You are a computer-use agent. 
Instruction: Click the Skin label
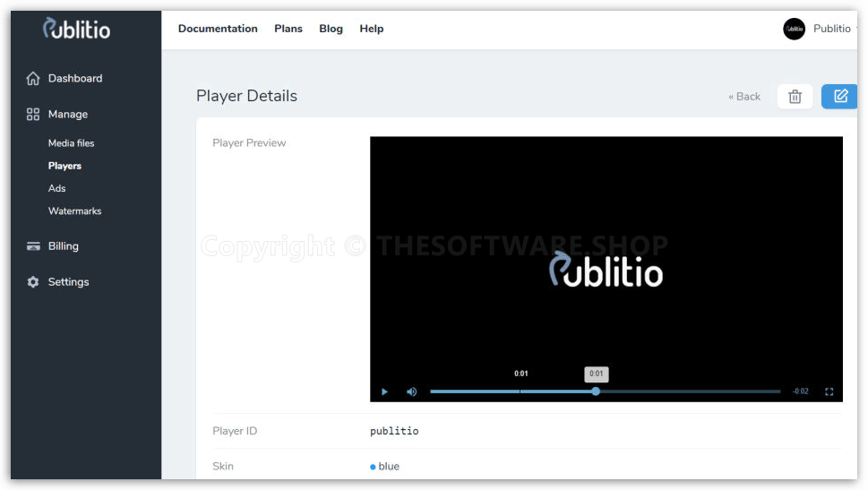[x=222, y=466]
